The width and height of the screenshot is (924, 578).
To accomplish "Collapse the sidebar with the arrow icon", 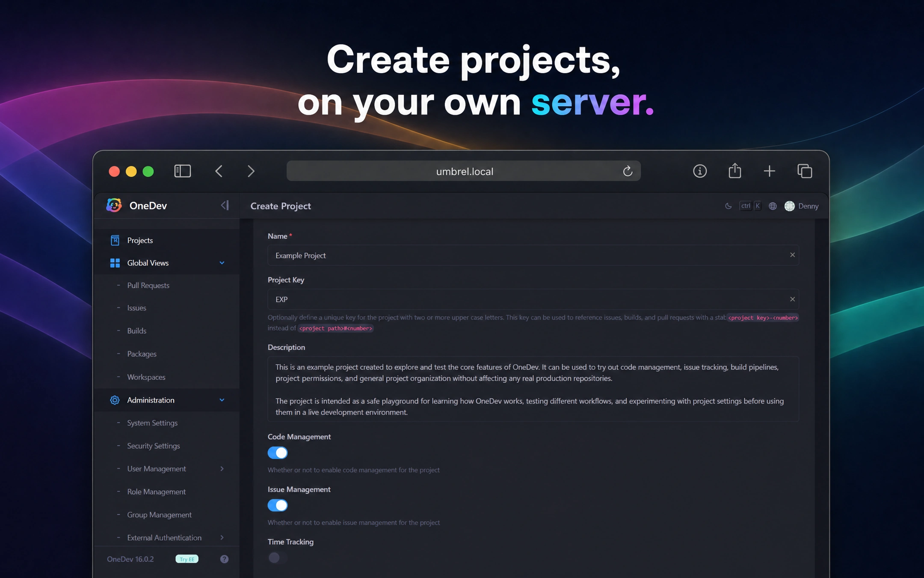I will click(225, 206).
